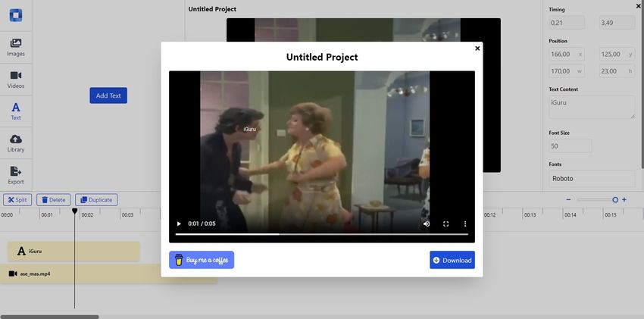Click the app logo icon in sidebar
This screenshot has width=644, height=319.
(x=16, y=15)
